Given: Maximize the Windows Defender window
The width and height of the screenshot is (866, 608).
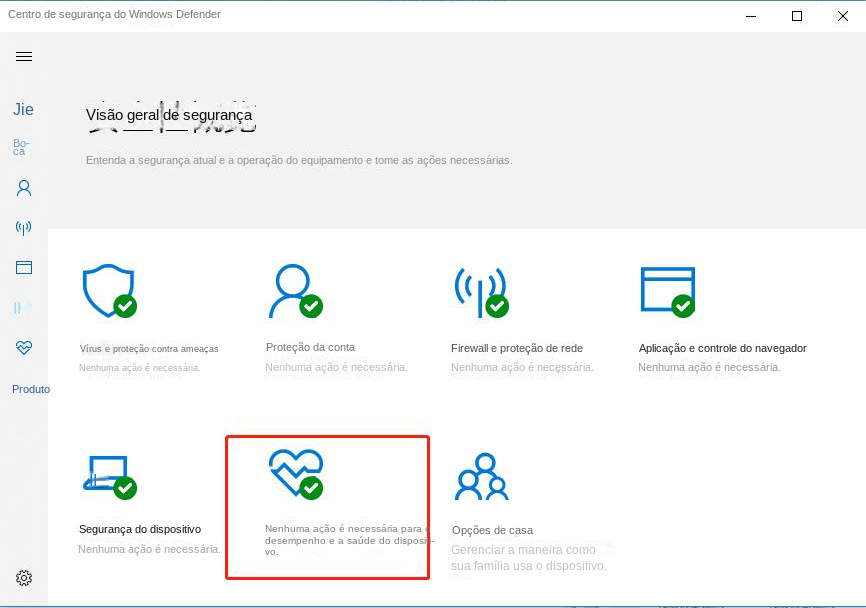Looking at the screenshot, I should point(796,16).
